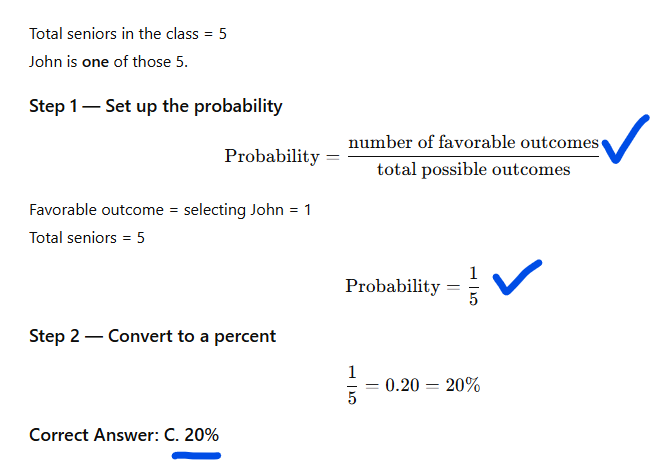Click the "total possible outcomes" denominator

473,169
